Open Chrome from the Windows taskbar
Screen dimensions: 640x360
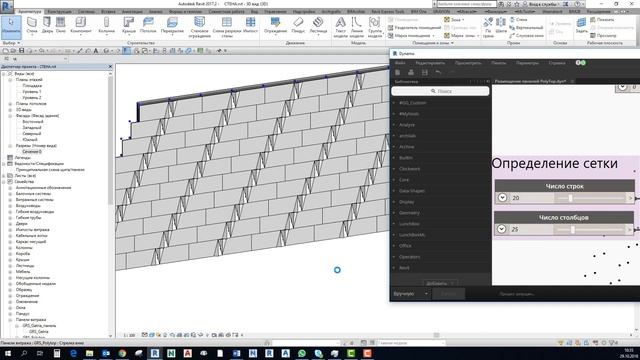click(122, 353)
